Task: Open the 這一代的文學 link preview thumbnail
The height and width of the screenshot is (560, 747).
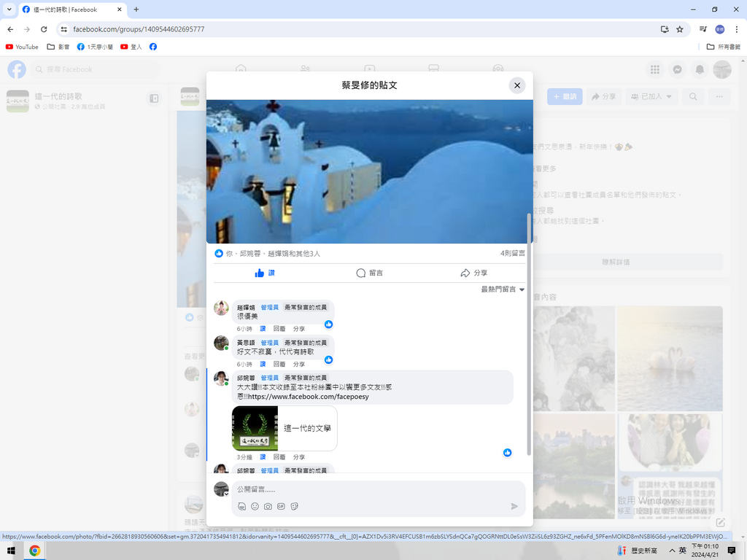Action: coord(255,428)
